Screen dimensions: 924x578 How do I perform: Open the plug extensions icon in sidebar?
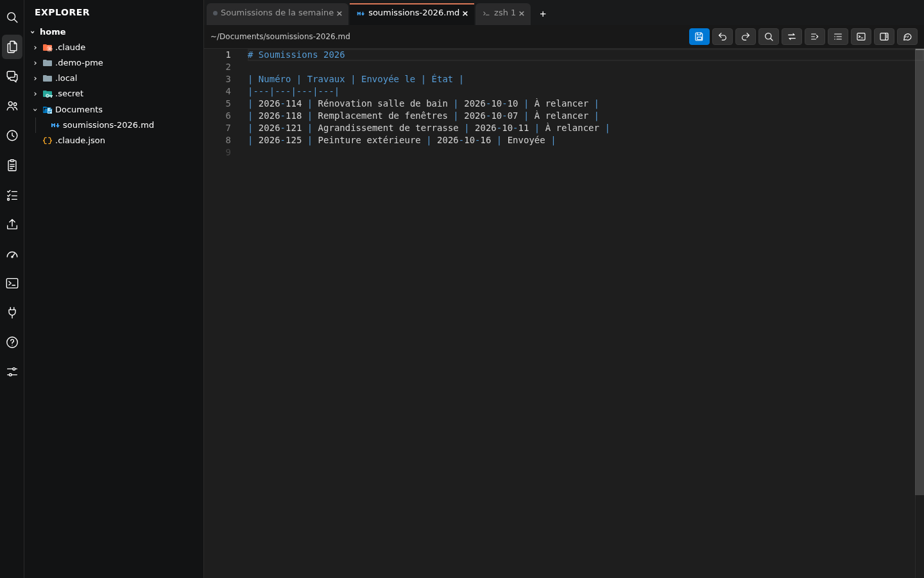[x=12, y=313]
